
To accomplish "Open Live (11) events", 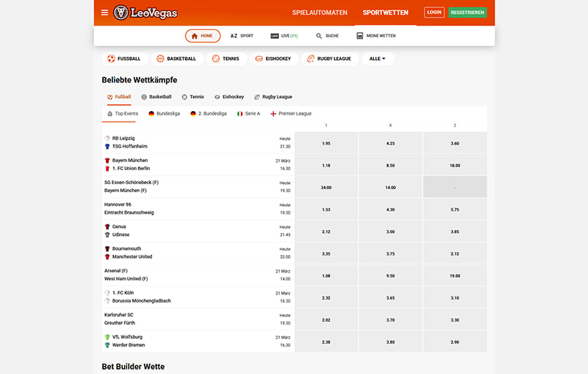I will point(284,36).
